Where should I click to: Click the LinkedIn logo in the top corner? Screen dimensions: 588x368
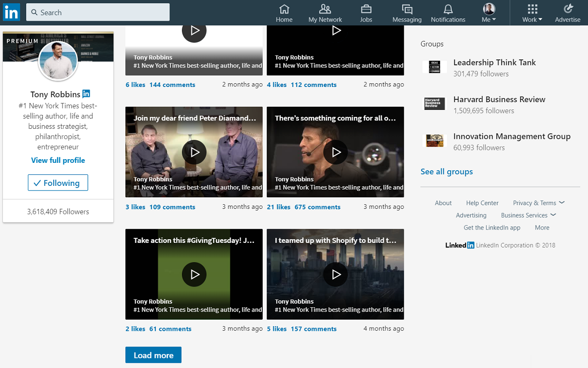point(11,12)
